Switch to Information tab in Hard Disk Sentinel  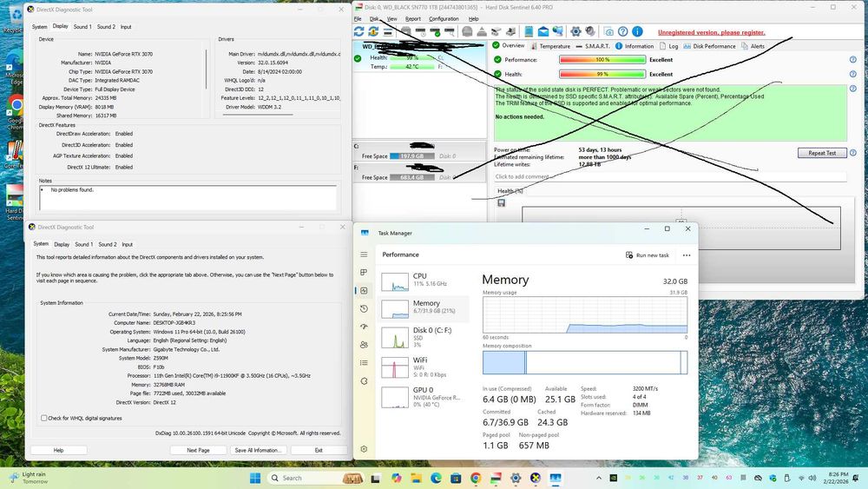click(x=635, y=46)
